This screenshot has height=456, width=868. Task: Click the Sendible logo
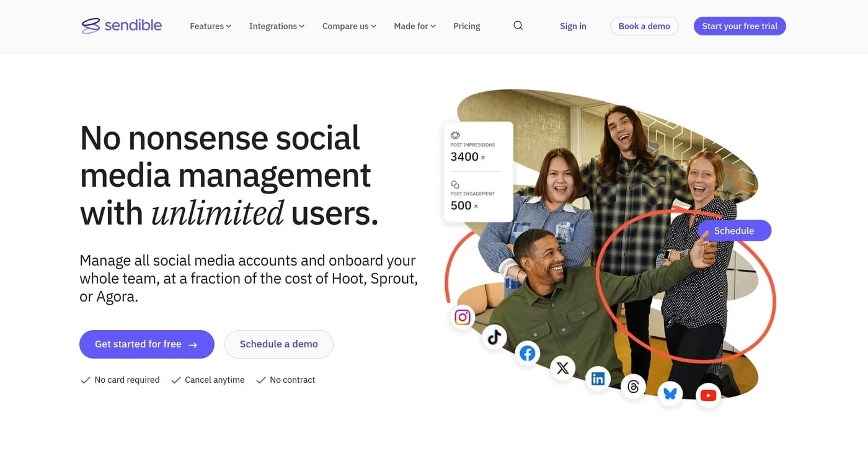122,25
